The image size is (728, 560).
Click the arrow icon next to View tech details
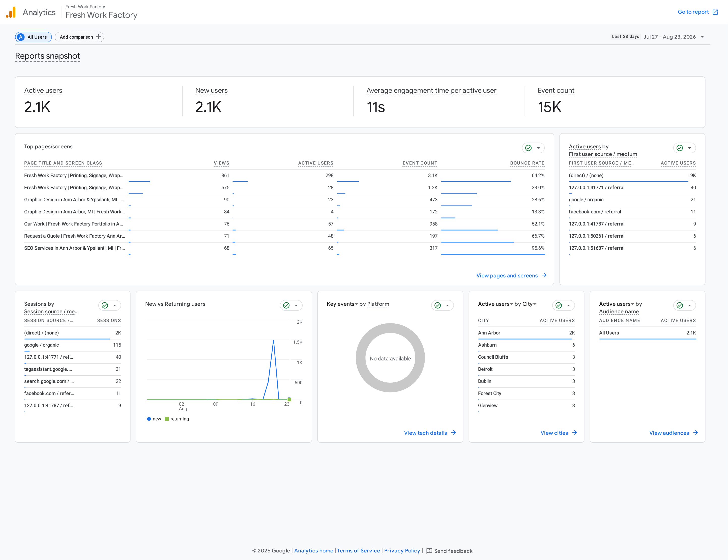[453, 433]
